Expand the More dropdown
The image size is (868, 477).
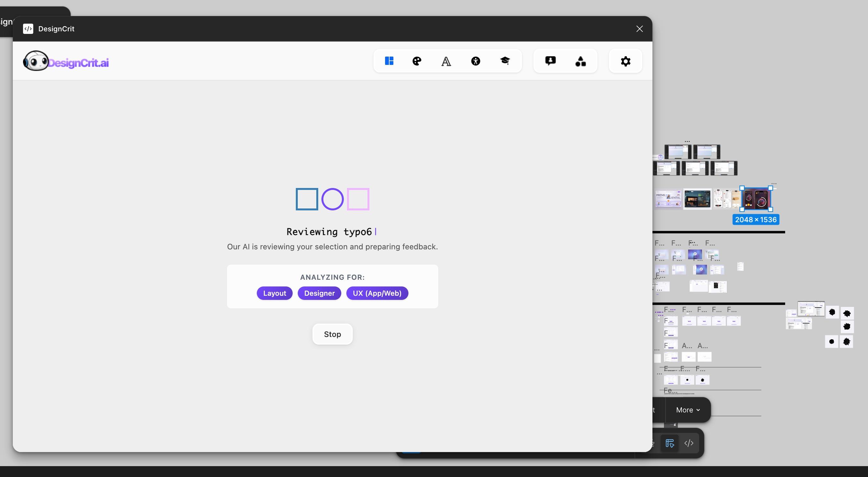(688, 410)
